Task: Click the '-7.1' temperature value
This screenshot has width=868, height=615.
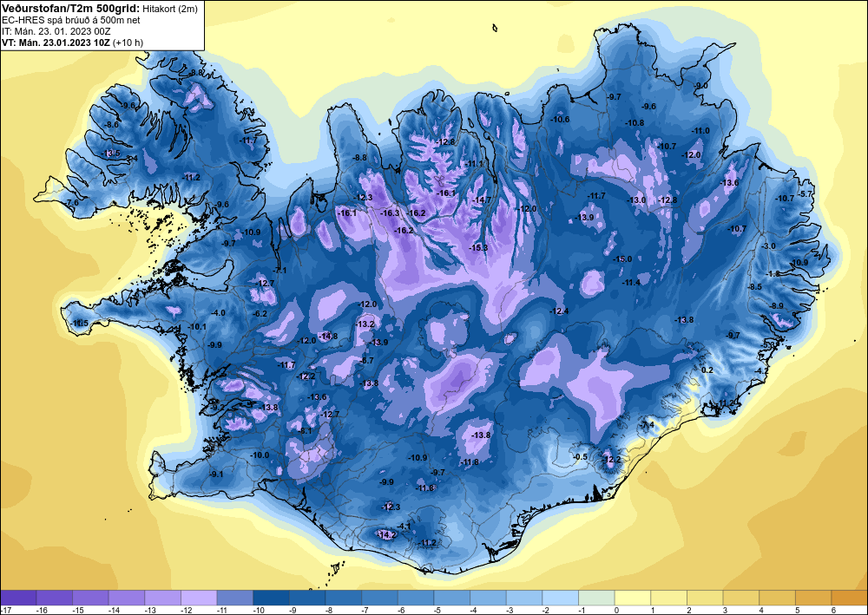Action: [280, 271]
